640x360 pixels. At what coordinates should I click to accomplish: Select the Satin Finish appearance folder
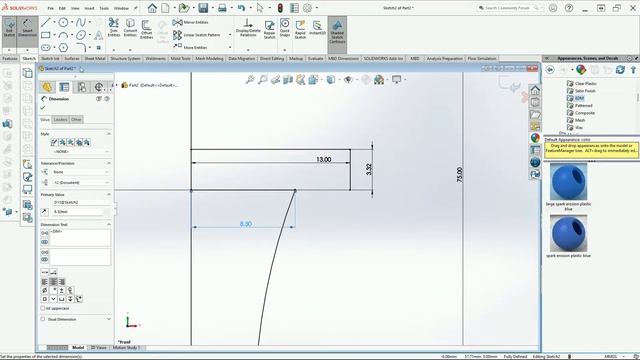(581, 91)
